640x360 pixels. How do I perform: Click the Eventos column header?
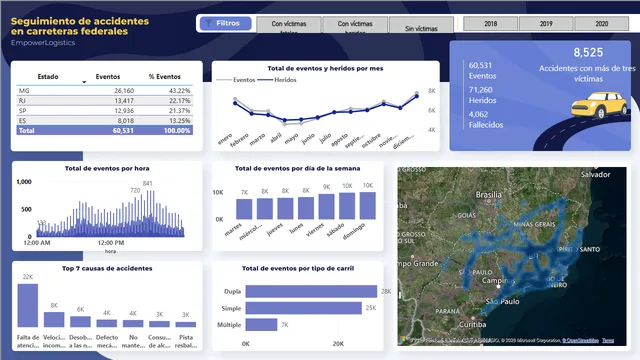click(108, 77)
